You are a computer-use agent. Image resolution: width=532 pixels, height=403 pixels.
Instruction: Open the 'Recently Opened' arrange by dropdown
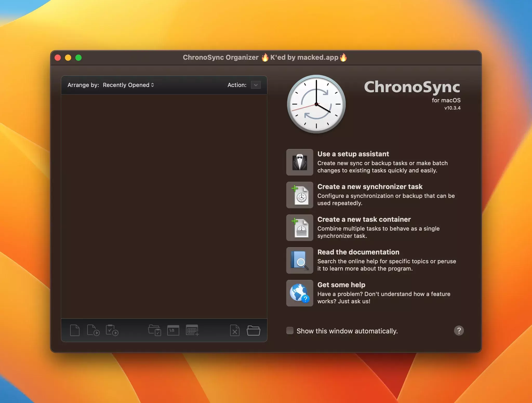pyautogui.click(x=128, y=85)
